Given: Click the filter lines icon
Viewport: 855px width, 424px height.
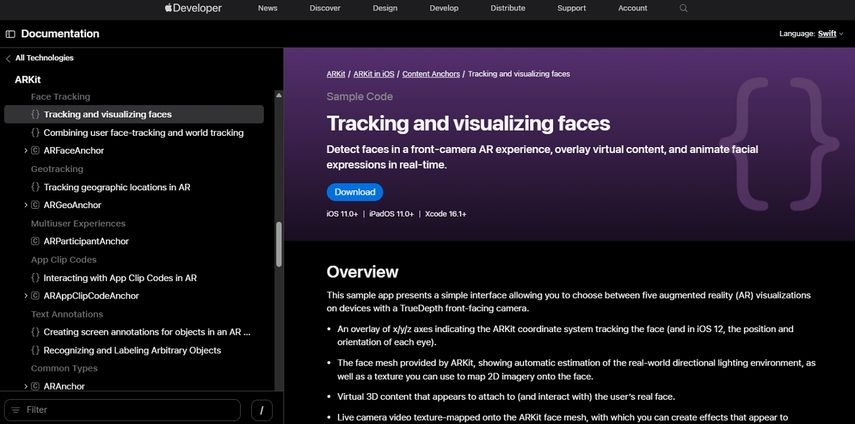Looking at the screenshot, I should (x=16, y=410).
